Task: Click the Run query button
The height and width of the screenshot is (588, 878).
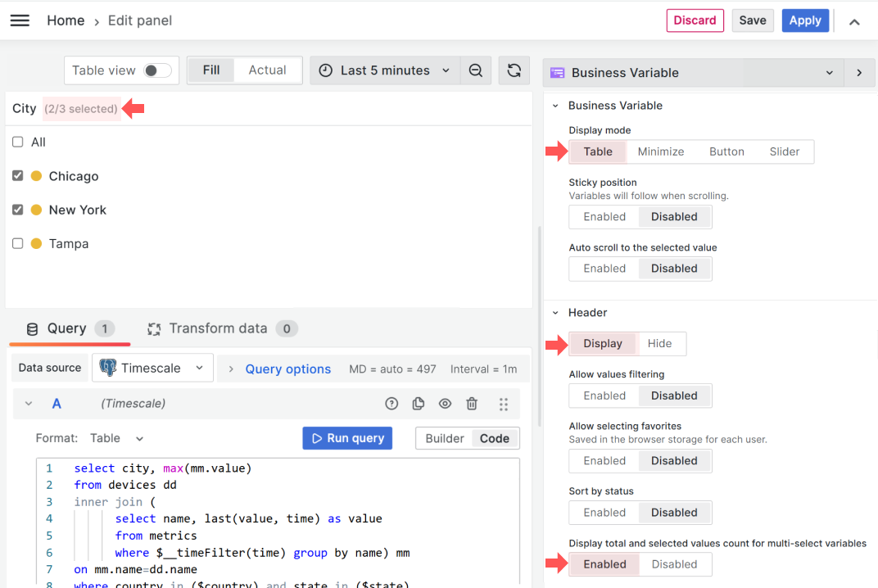Action: [347, 438]
